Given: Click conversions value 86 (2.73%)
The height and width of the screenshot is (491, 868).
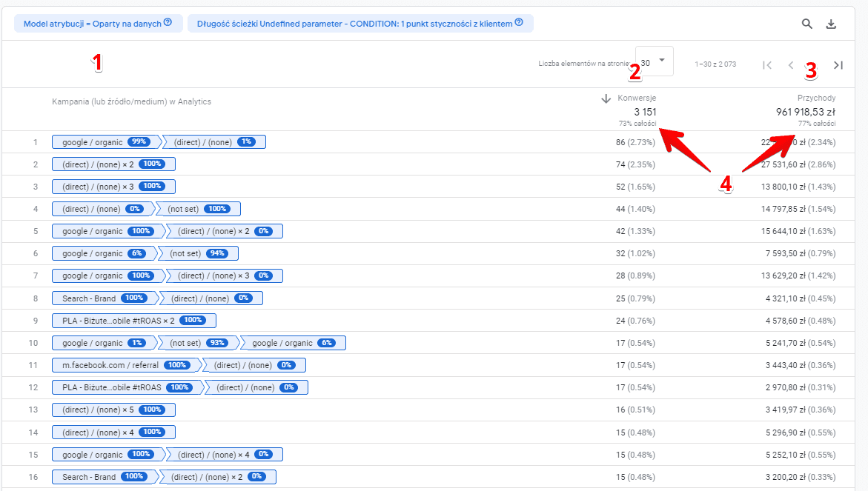Looking at the screenshot, I should 635,142.
